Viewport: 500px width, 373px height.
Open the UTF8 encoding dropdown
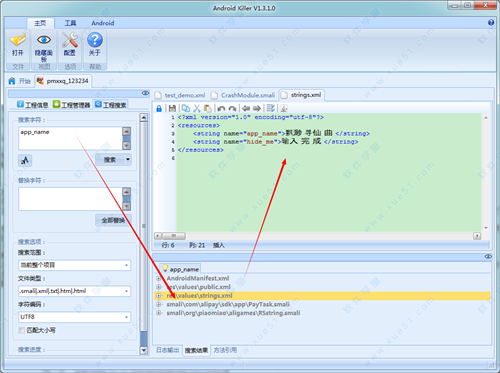point(74,317)
